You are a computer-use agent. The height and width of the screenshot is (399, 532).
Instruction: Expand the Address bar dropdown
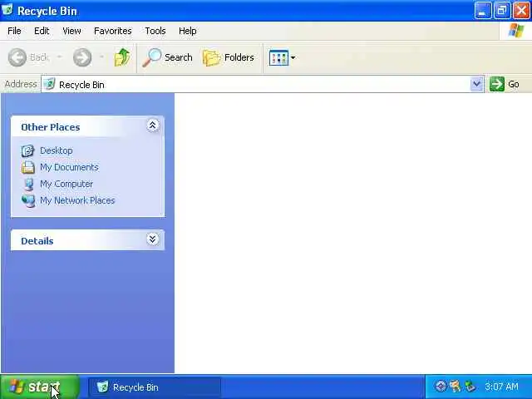[476, 84]
